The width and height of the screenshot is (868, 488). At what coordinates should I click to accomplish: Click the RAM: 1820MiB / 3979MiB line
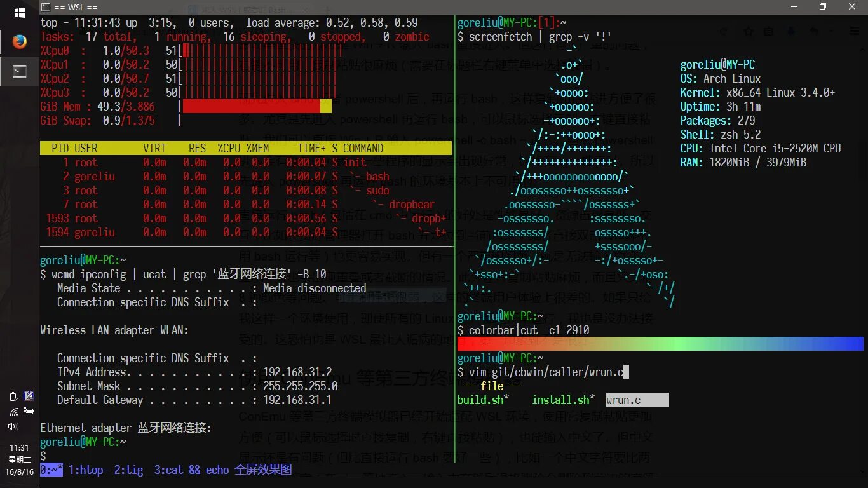click(x=743, y=162)
